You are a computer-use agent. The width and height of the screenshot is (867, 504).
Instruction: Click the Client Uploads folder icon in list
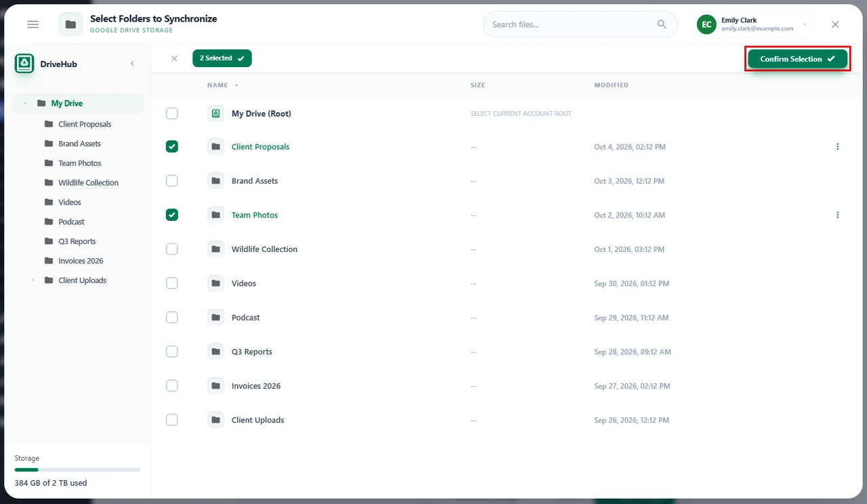point(215,420)
